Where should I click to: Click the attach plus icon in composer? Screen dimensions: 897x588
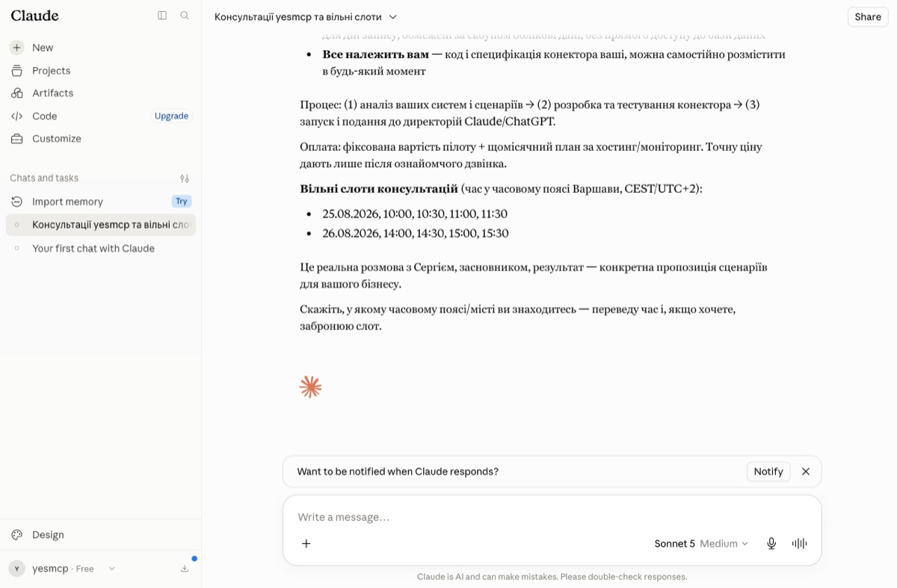(306, 543)
